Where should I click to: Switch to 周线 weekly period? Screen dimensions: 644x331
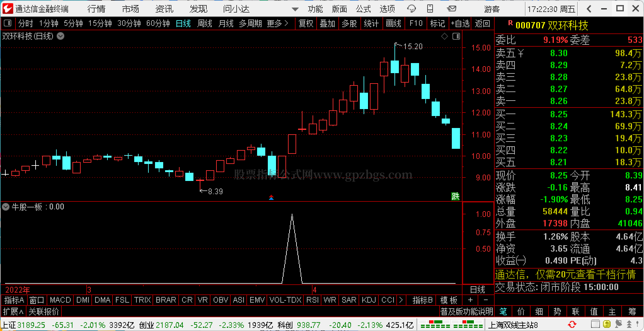coord(204,23)
